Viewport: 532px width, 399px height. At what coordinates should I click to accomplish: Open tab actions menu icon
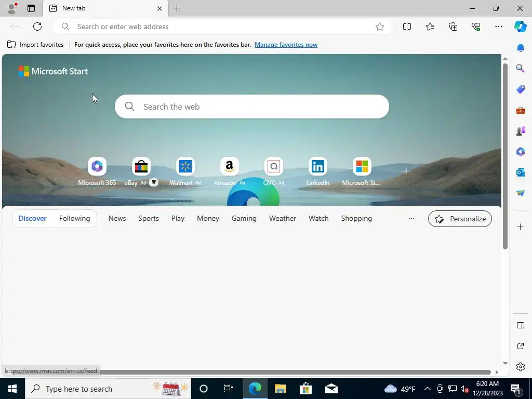pyautogui.click(x=31, y=8)
